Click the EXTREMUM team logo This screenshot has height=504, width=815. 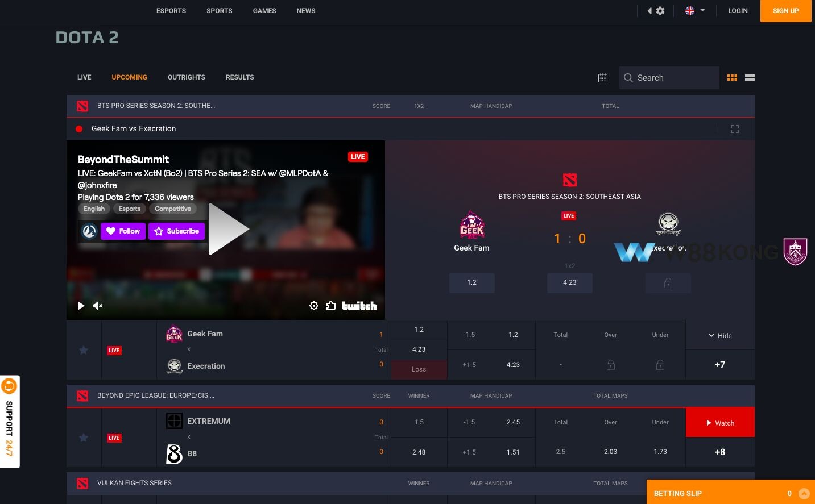click(x=174, y=421)
